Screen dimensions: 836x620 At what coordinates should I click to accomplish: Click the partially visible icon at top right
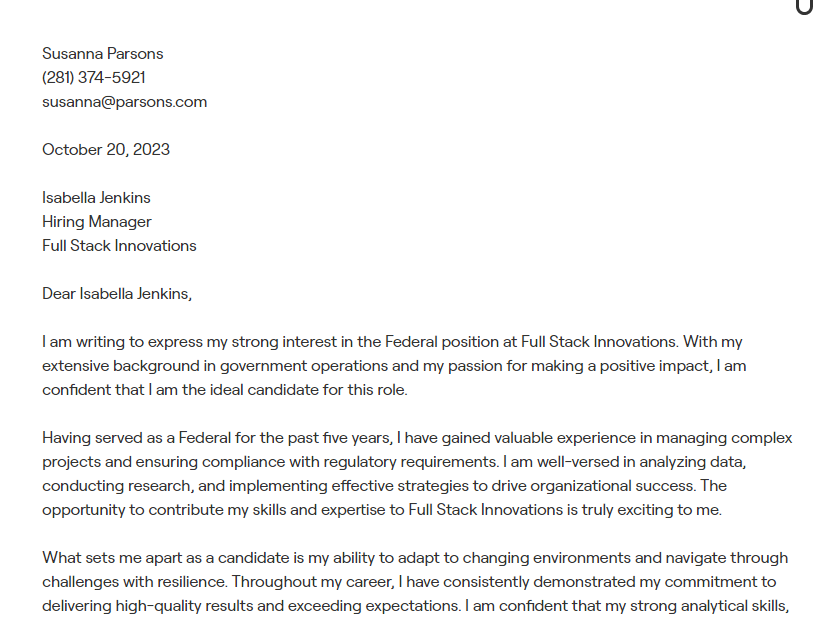[804, 7]
